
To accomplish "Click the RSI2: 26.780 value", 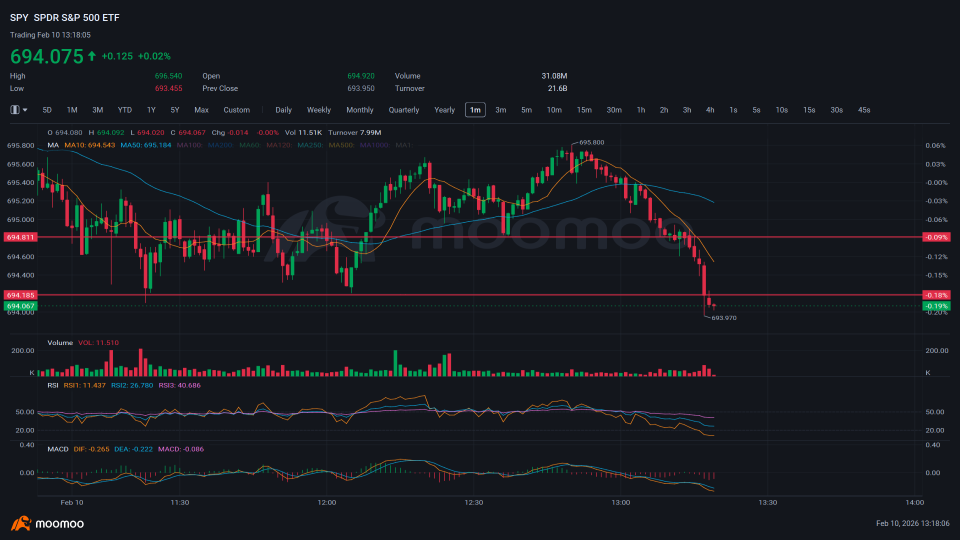I will (132, 386).
